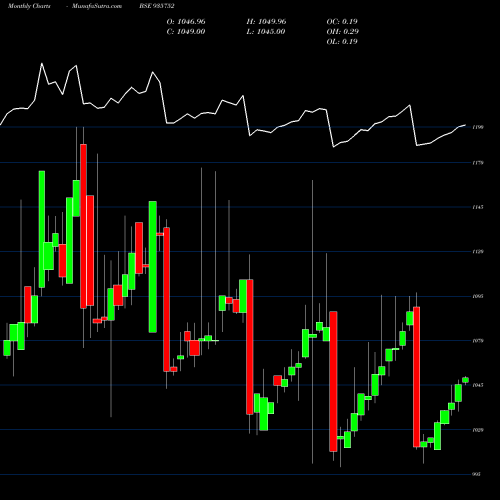Click the 'OH: 0.29' reading
500x500 pixels.
coord(343,32)
